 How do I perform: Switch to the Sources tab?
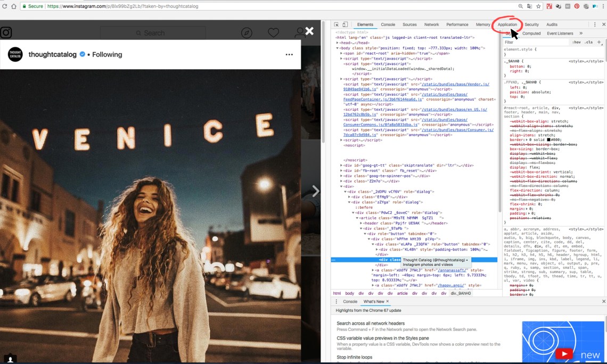click(409, 24)
